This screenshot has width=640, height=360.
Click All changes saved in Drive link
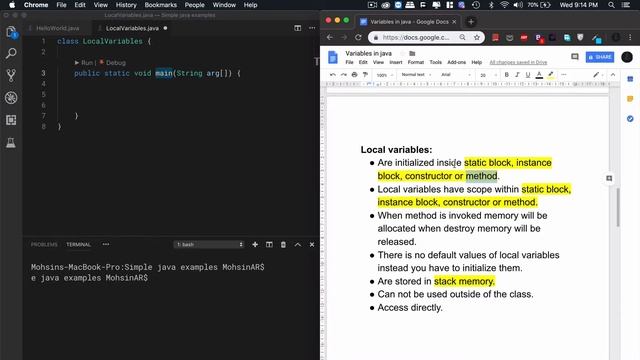point(518,62)
